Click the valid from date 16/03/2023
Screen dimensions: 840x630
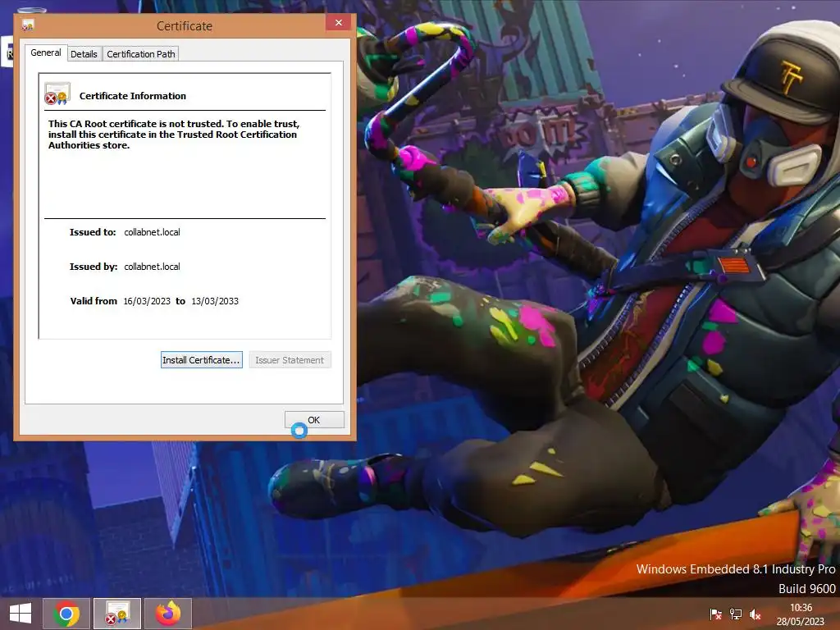click(147, 301)
